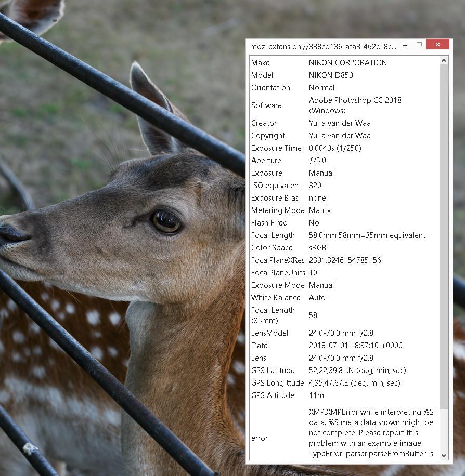Click the Copyright row's "Yulia van der Waa"

[x=340, y=136]
